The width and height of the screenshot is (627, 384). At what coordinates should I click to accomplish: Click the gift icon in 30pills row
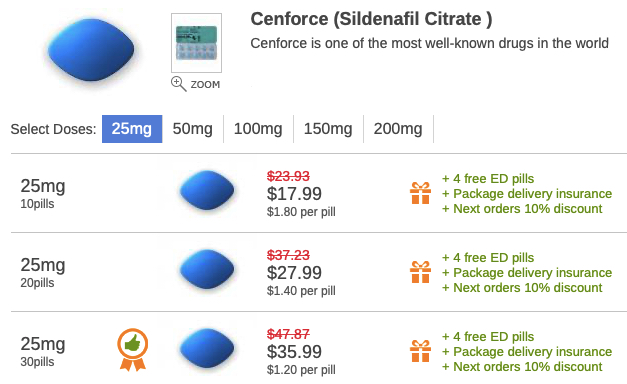(x=420, y=351)
